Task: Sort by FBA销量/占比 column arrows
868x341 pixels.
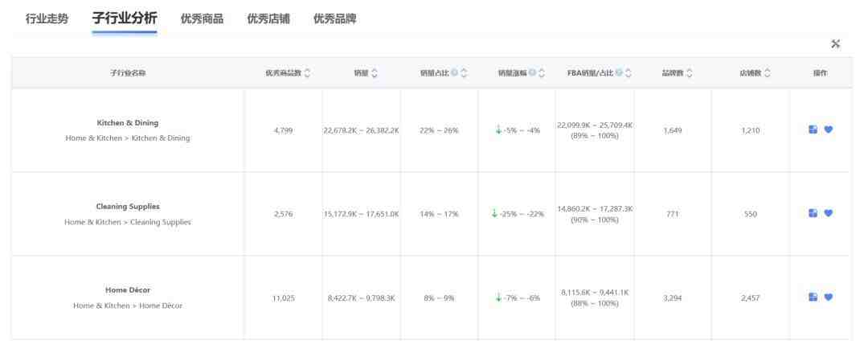Action: pyautogui.click(x=628, y=73)
